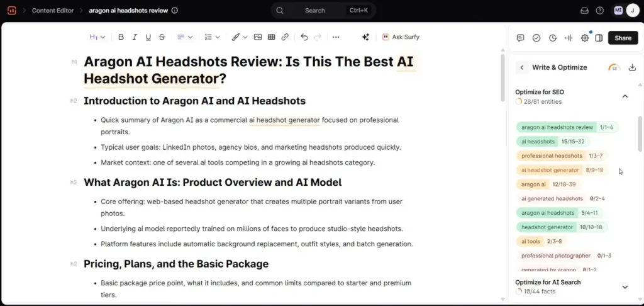Open the version history clock icon
This screenshot has width=644, height=306.
[x=552, y=38]
